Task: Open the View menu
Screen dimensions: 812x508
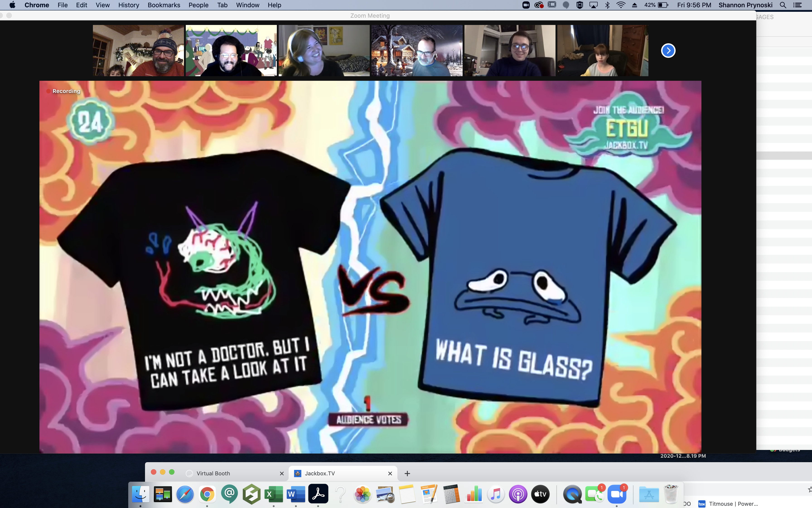Action: point(103,5)
